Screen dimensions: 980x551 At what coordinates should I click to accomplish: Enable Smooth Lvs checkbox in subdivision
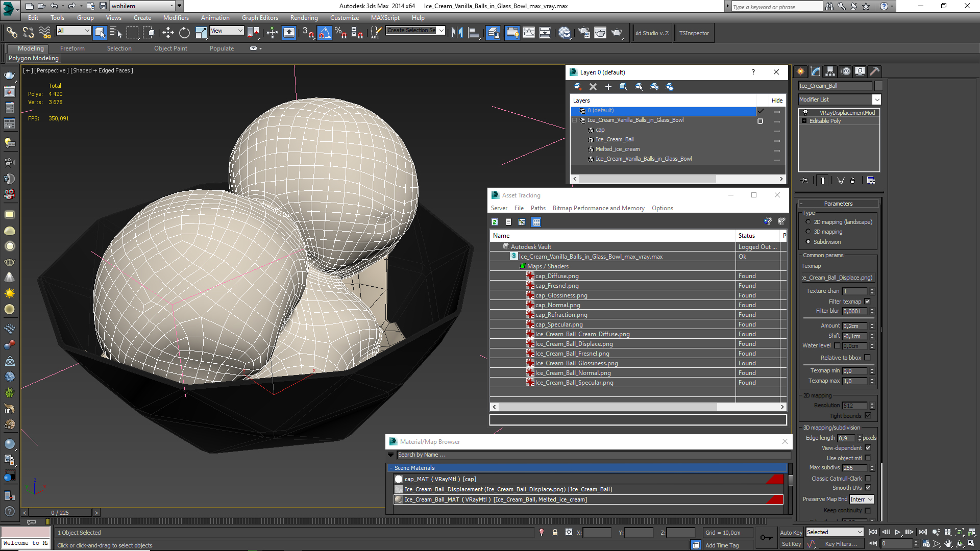[868, 488]
